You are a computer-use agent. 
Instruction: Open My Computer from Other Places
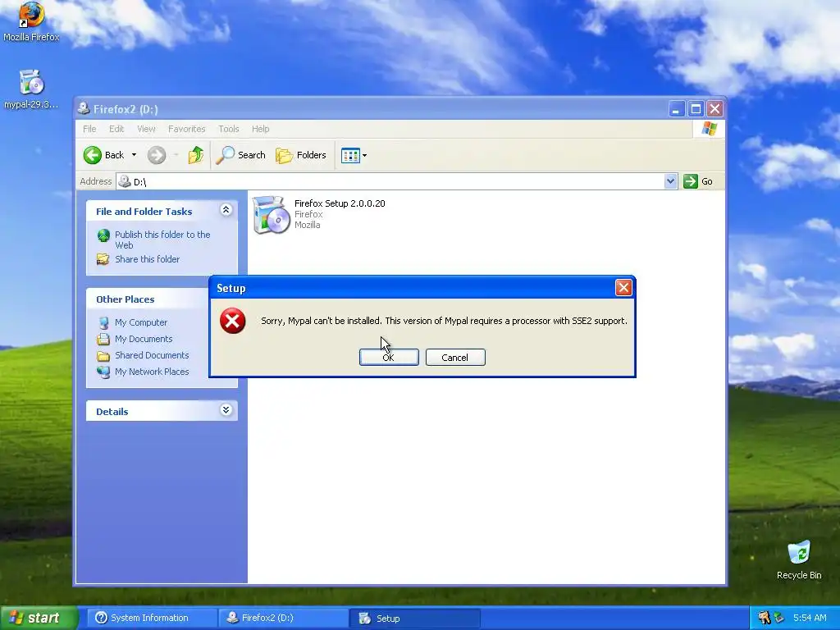141,322
